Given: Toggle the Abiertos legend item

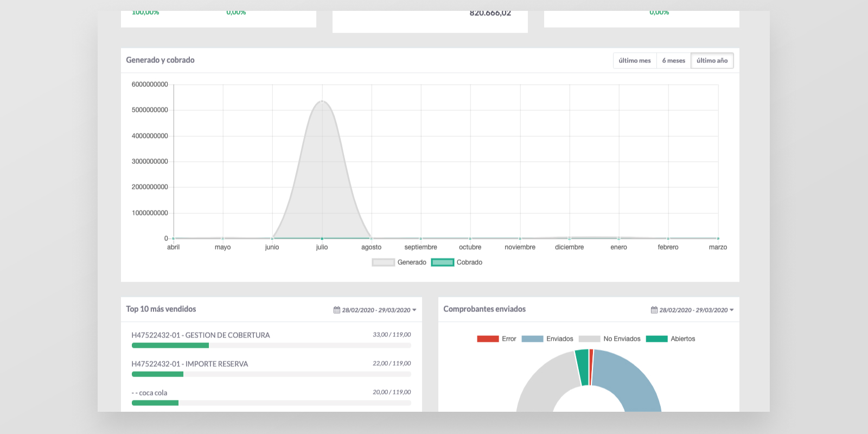Looking at the screenshot, I should (x=671, y=339).
